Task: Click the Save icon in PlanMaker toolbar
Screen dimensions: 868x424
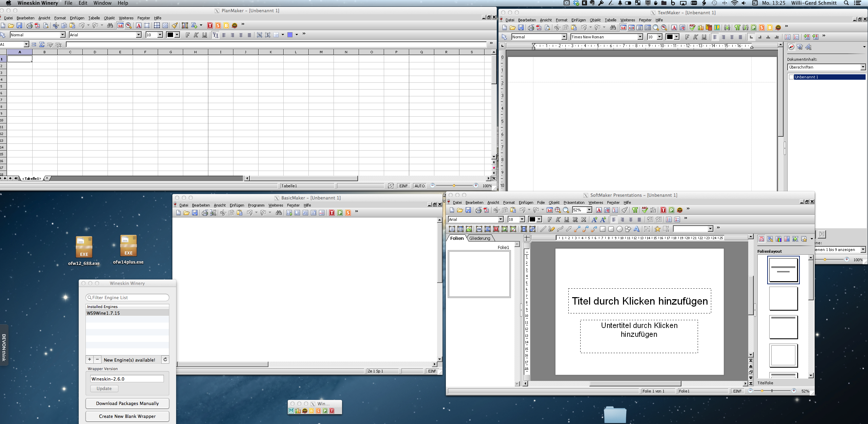Action: point(19,25)
